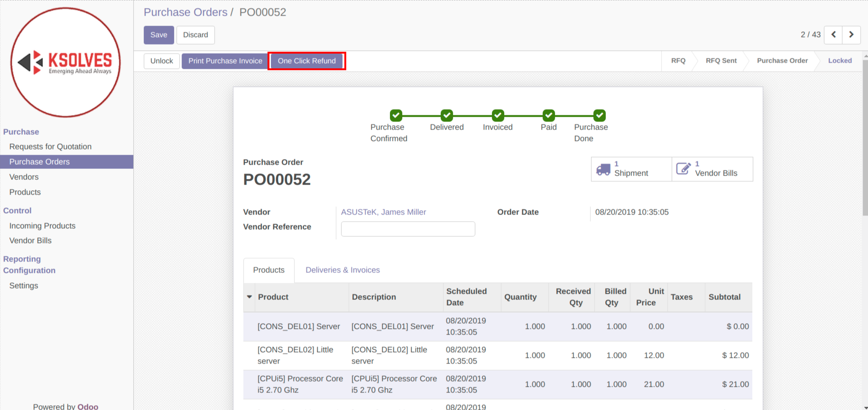Expand the Configuration menu section

pos(29,270)
